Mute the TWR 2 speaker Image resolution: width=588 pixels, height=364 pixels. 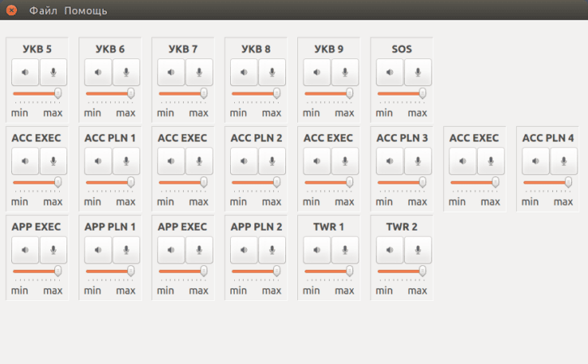click(390, 250)
